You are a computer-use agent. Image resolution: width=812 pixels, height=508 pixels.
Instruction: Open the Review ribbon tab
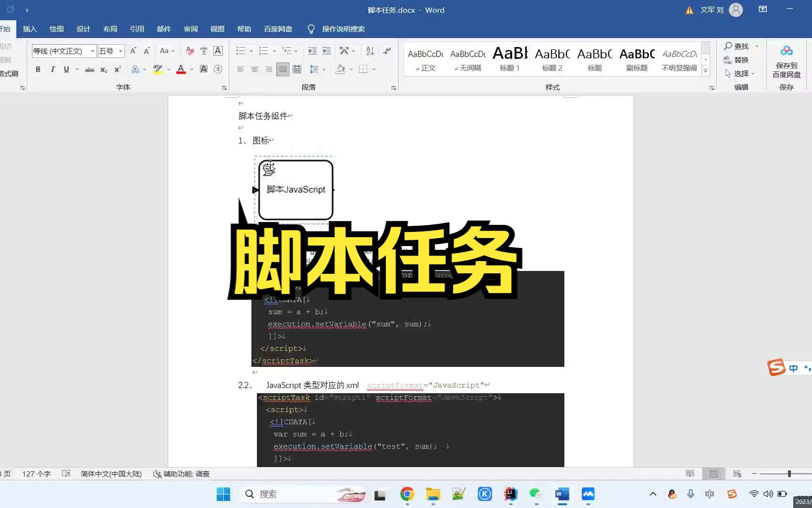click(190, 29)
